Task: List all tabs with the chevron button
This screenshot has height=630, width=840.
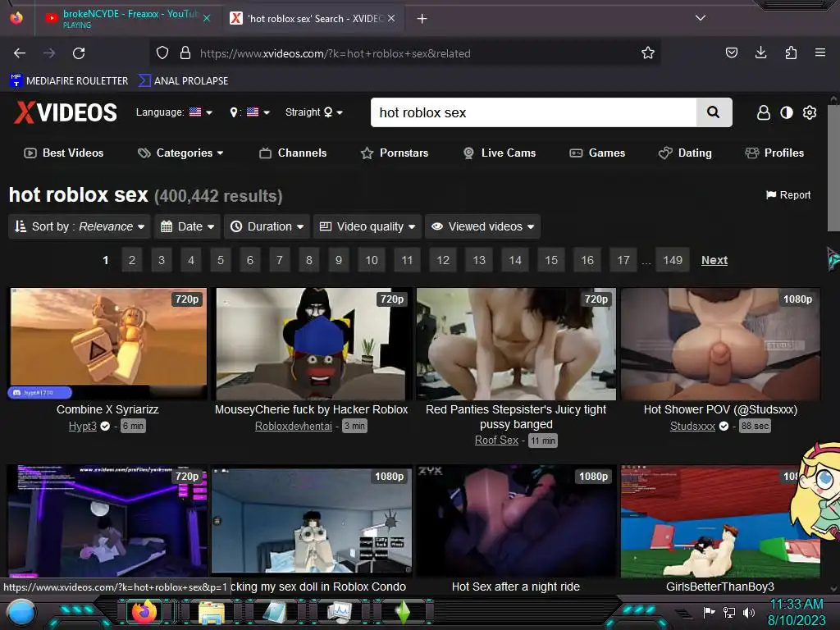Action: coord(701,18)
